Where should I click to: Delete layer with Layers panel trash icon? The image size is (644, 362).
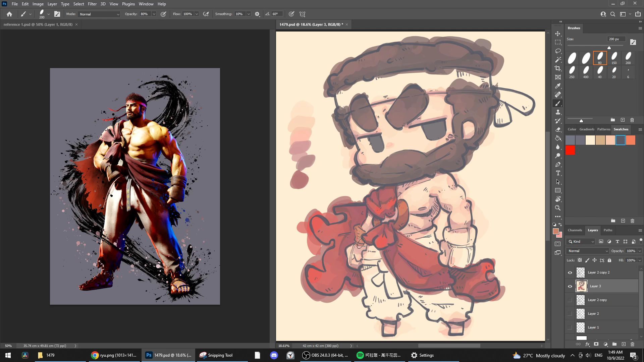click(x=632, y=344)
